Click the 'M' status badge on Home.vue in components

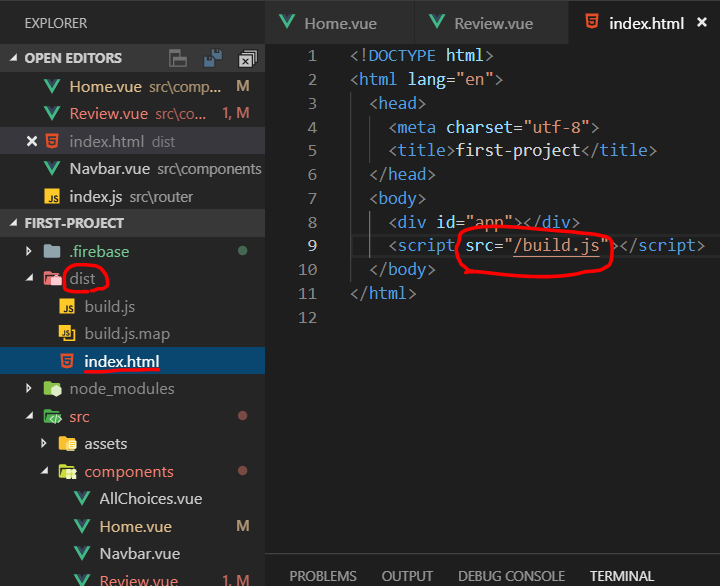click(x=242, y=526)
